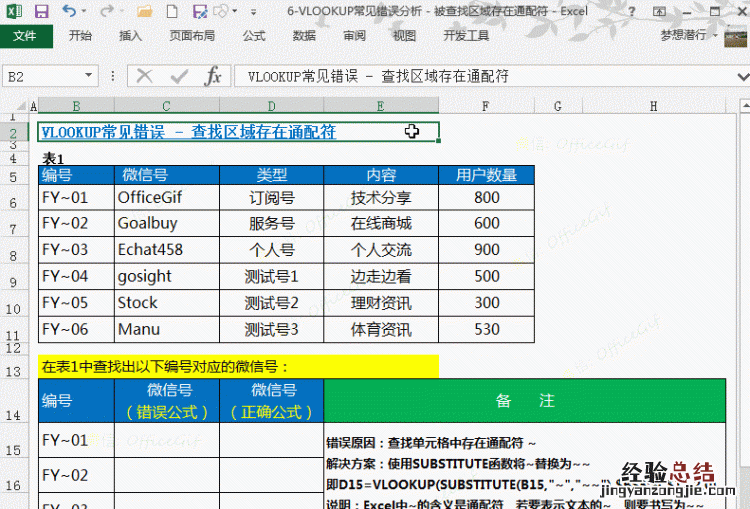Click the formula bar input field
Viewport: 750px width, 509px height.
coord(490,76)
